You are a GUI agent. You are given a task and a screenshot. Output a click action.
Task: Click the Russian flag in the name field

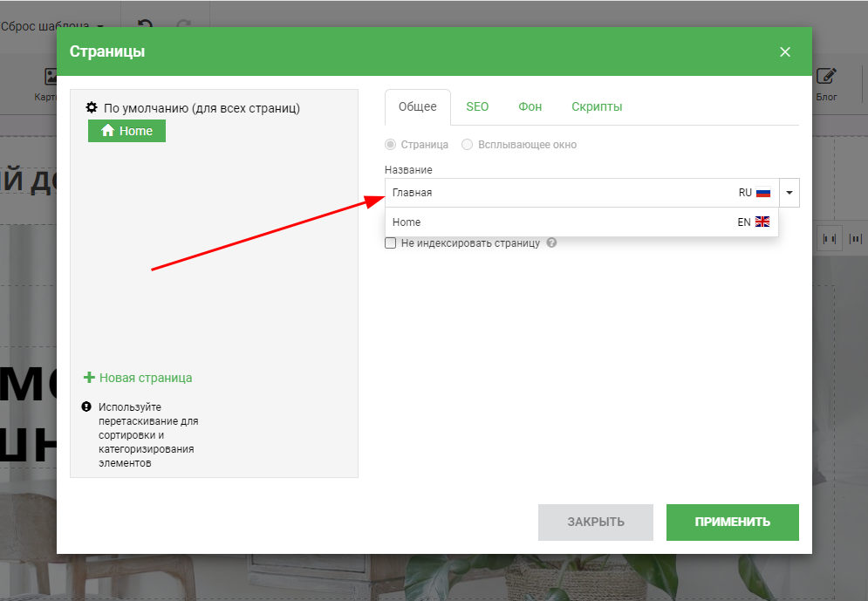(x=763, y=193)
